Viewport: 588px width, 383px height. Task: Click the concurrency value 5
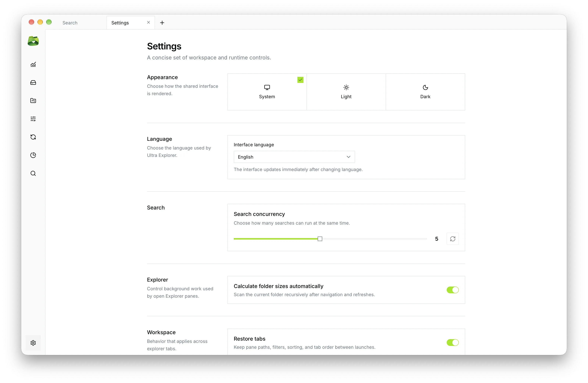click(x=437, y=239)
